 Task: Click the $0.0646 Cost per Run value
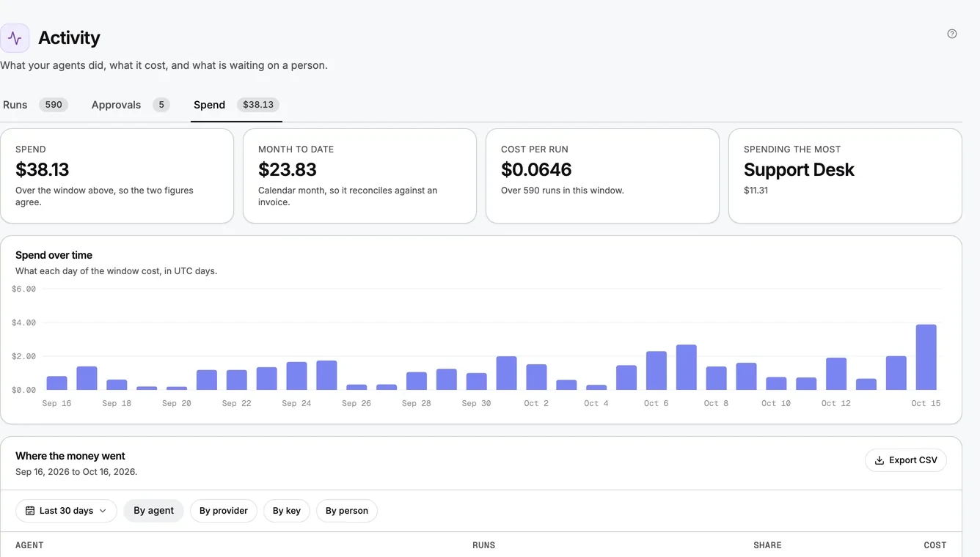pyautogui.click(x=536, y=169)
